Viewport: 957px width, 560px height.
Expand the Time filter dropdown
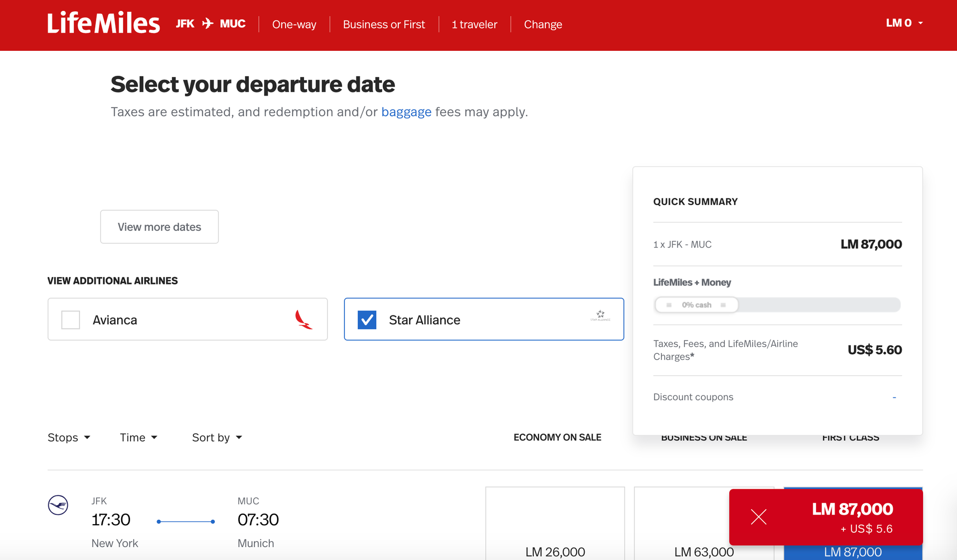[138, 437]
